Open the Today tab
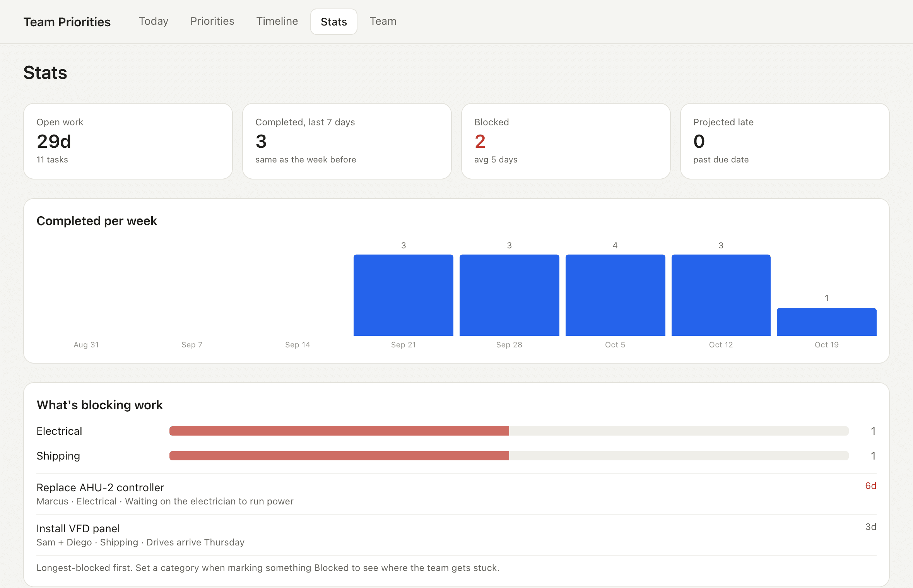The height and width of the screenshot is (588, 913). [154, 21]
